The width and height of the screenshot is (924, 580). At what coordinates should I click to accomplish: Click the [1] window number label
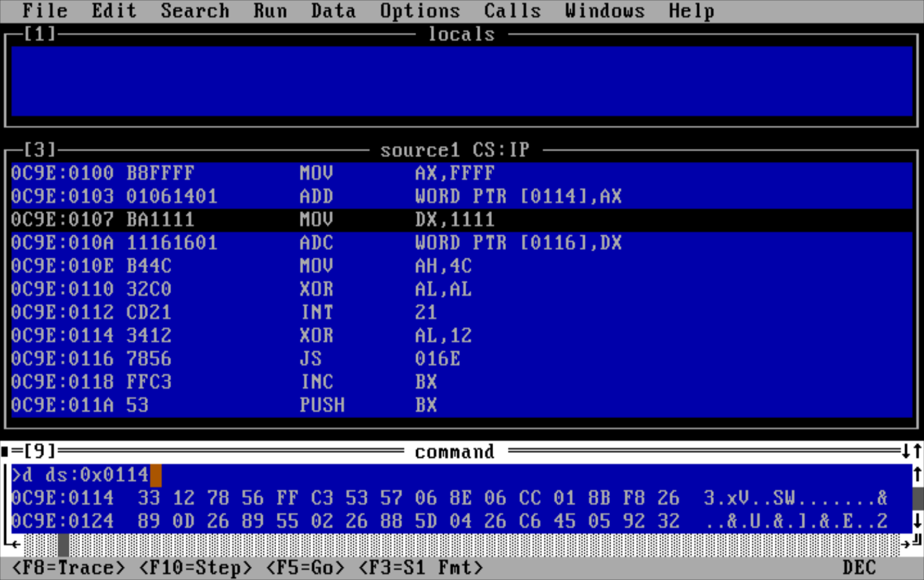[40, 34]
